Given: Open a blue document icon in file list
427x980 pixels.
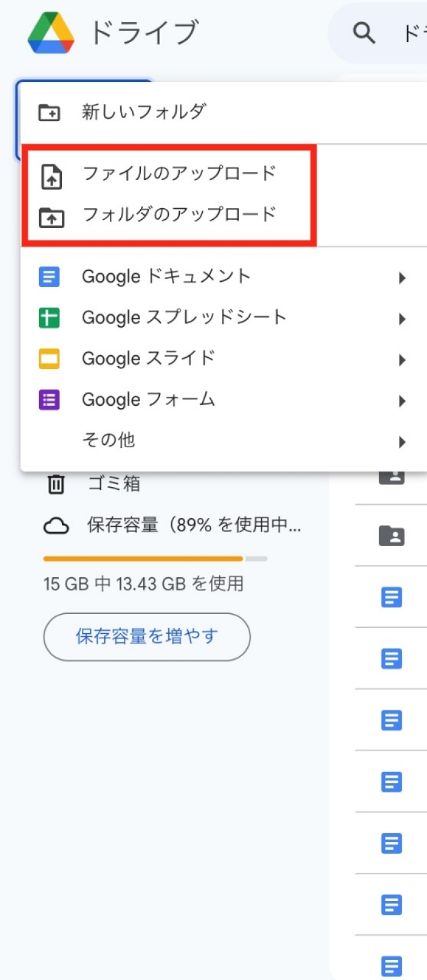Looking at the screenshot, I should (392, 597).
